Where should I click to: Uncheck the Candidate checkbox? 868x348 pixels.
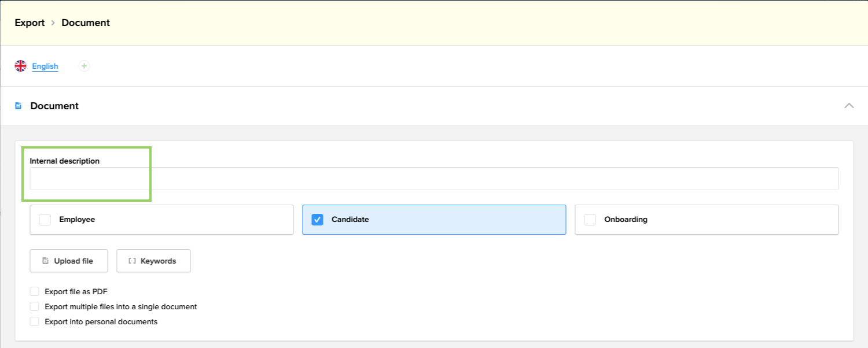pos(317,219)
